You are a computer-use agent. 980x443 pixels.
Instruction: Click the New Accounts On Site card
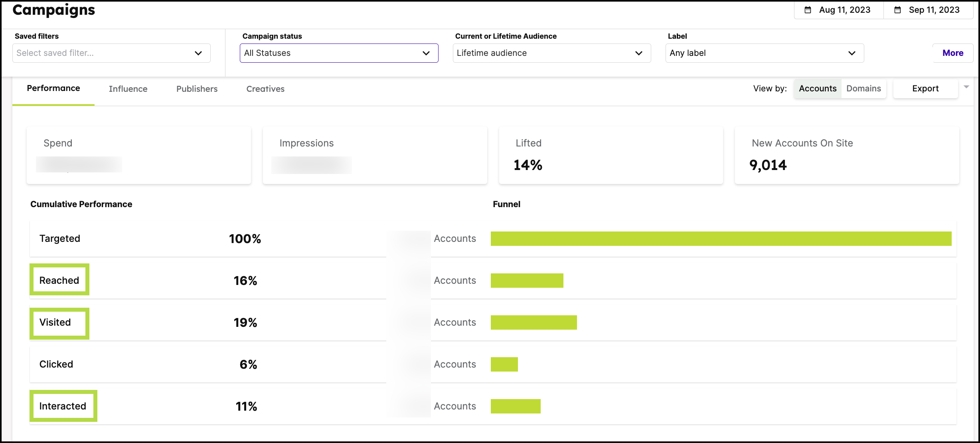click(x=847, y=155)
